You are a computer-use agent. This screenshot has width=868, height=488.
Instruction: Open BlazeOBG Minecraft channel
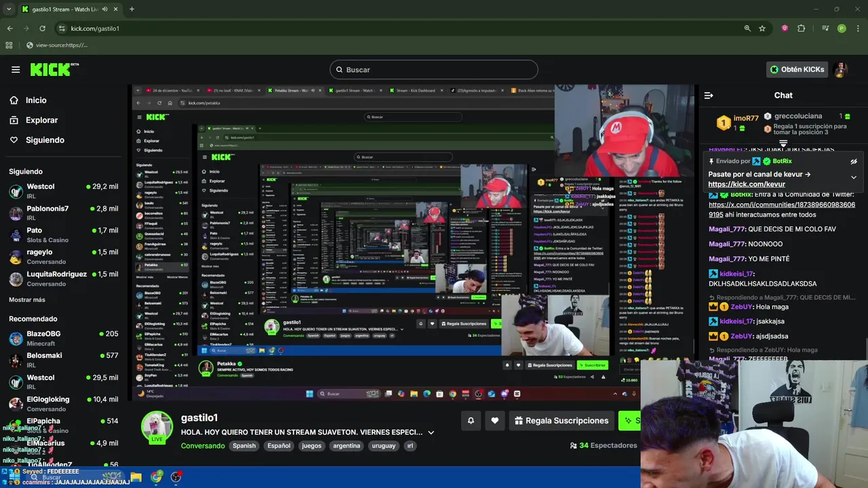pos(64,338)
